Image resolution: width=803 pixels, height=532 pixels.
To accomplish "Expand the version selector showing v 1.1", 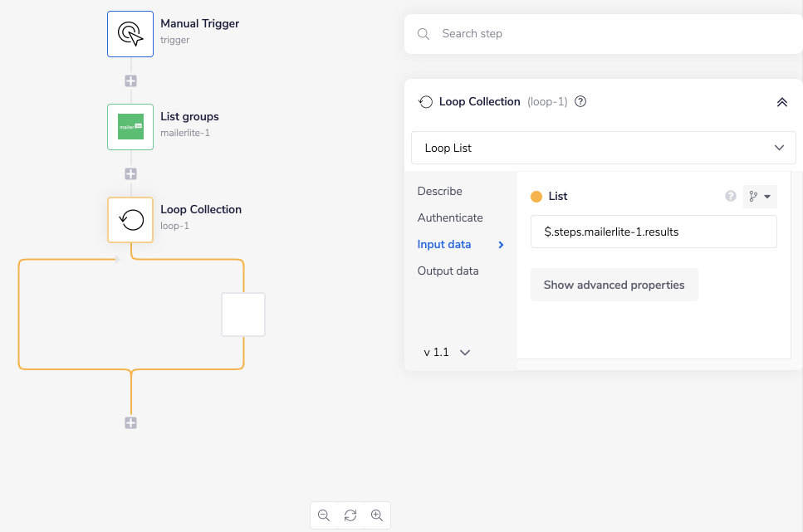I will (447, 352).
